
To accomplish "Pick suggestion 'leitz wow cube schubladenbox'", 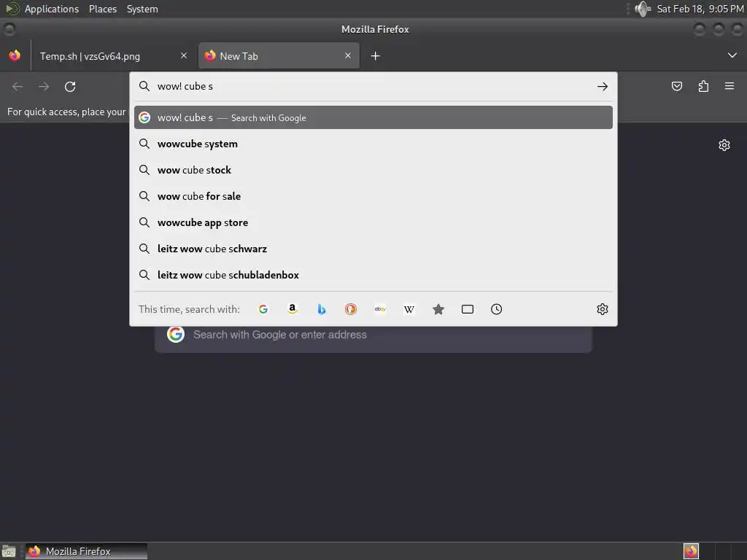I will pyautogui.click(x=373, y=275).
